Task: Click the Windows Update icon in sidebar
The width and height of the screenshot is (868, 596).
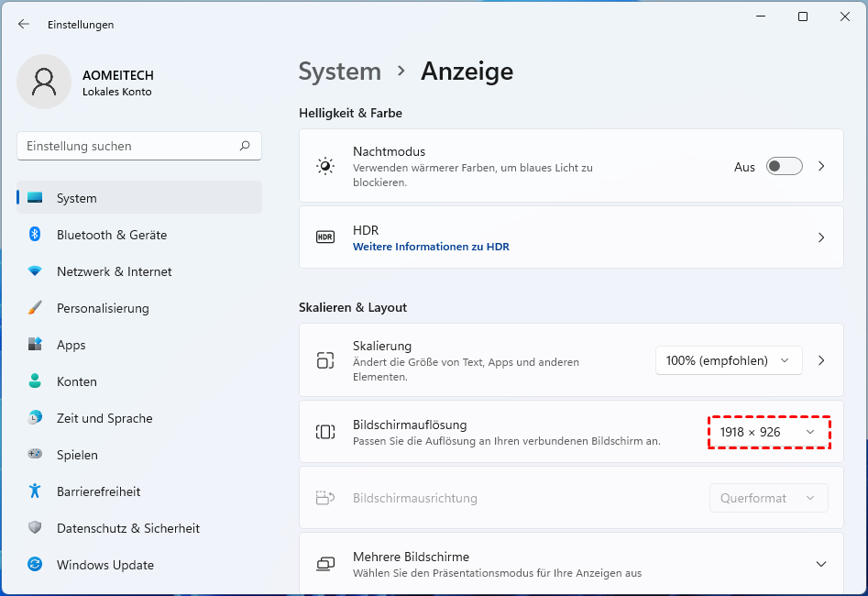Action: (x=35, y=565)
